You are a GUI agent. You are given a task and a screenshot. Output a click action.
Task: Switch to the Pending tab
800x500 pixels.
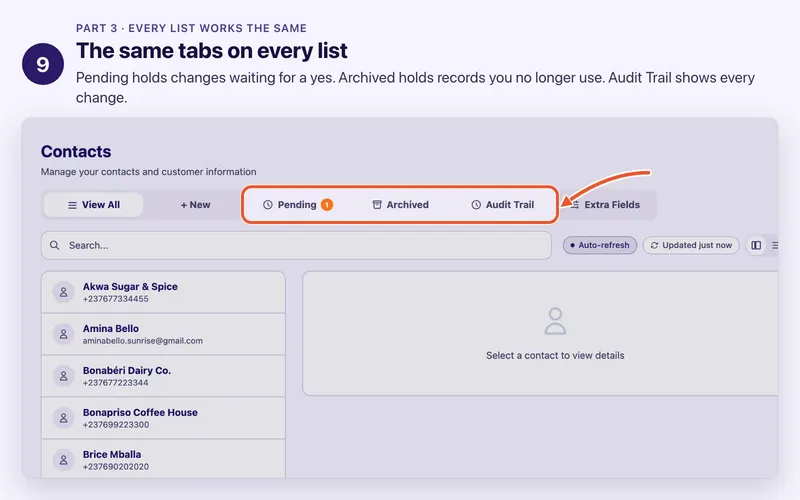click(297, 205)
